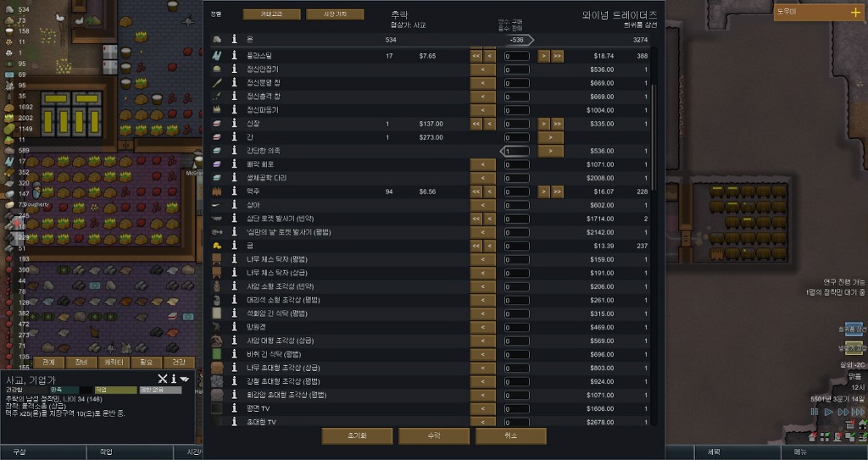The image size is (868, 460).
Task: Buy all 금 with << button
Action: [476, 246]
